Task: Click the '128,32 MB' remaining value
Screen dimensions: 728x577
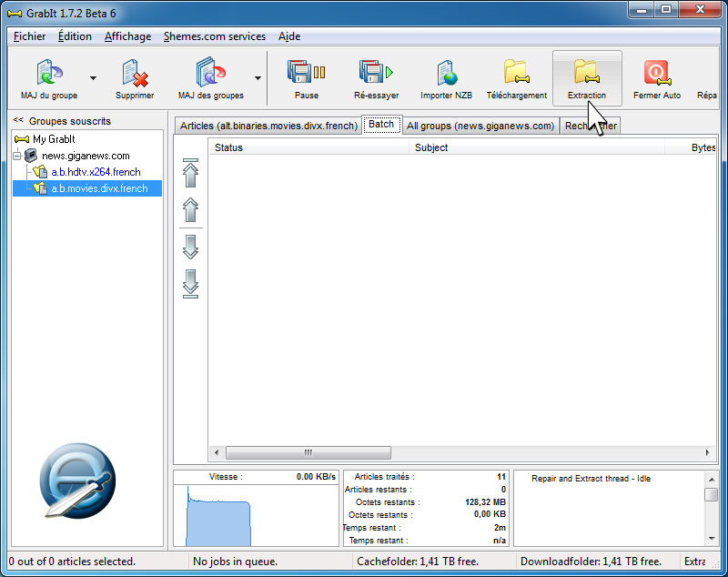Action: pyautogui.click(x=486, y=502)
